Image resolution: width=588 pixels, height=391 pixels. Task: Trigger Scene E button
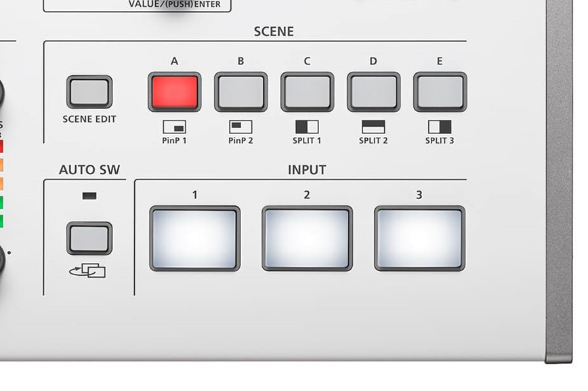(440, 92)
